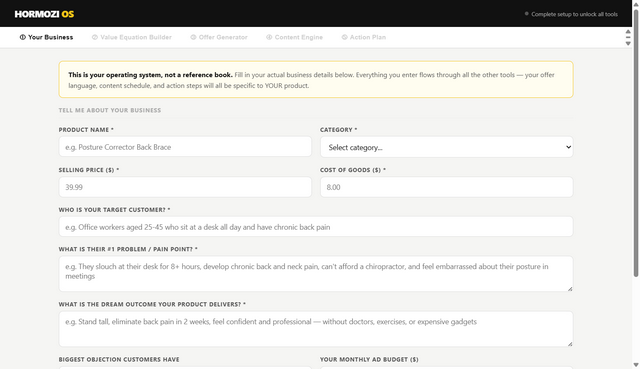
Task: Focus the target customer input field
Action: click(x=316, y=227)
